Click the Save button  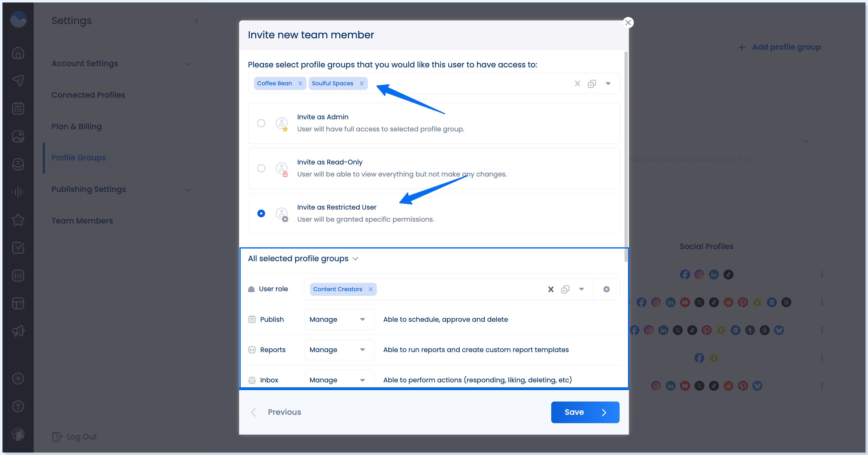[x=585, y=412]
